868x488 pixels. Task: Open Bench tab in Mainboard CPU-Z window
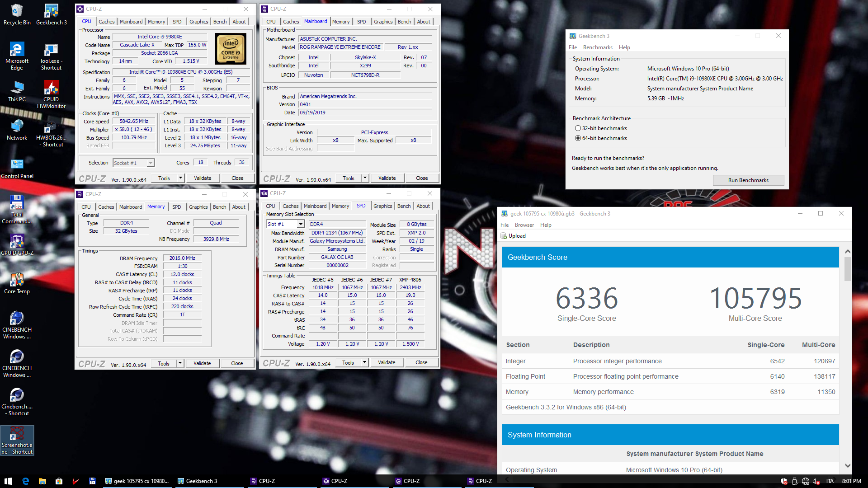[x=405, y=22]
